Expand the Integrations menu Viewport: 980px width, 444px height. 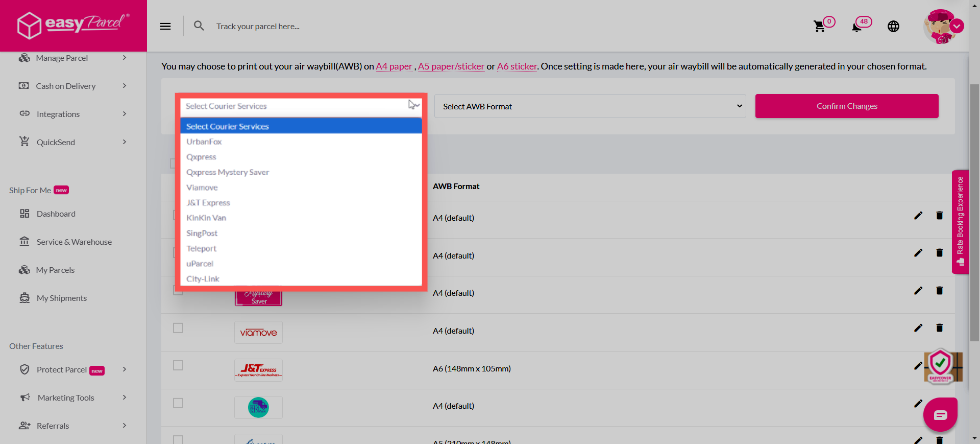[73, 114]
